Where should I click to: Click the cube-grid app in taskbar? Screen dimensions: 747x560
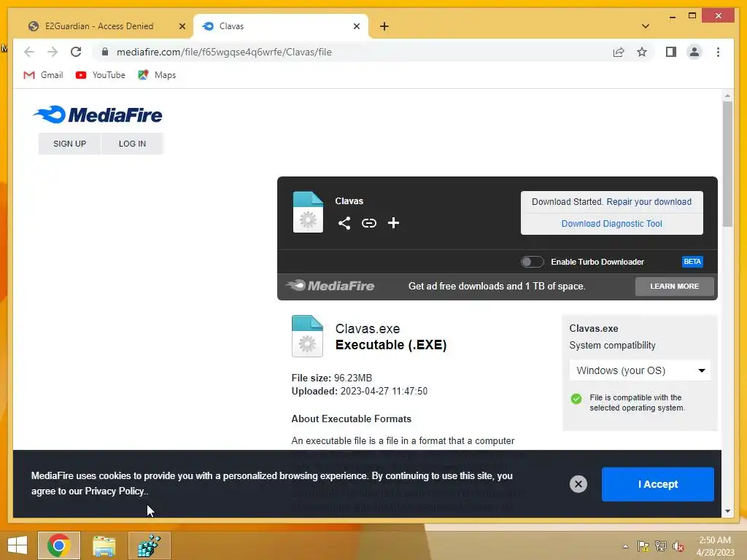(x=149, y=545)
